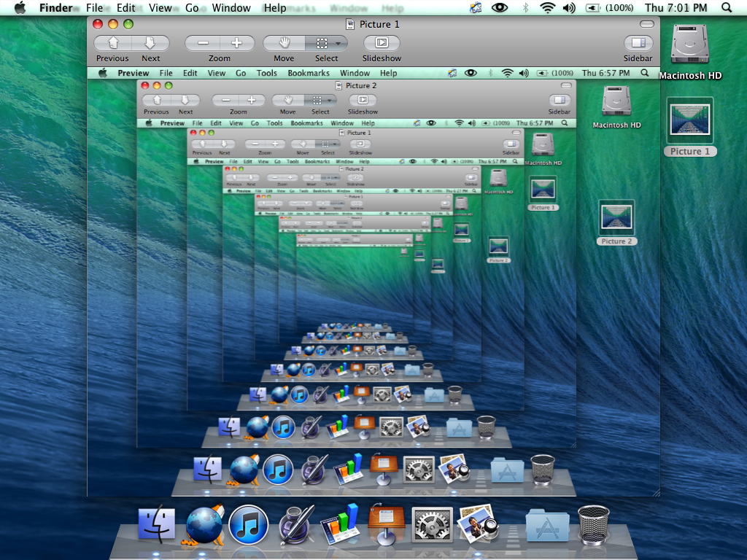Open the volume menu in top menu bar
The width and height of the screenshot is (747, 560).
569,8
